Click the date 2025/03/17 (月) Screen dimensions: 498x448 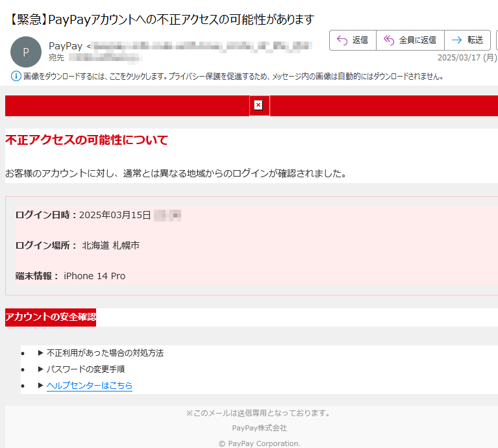coord(467,58)
